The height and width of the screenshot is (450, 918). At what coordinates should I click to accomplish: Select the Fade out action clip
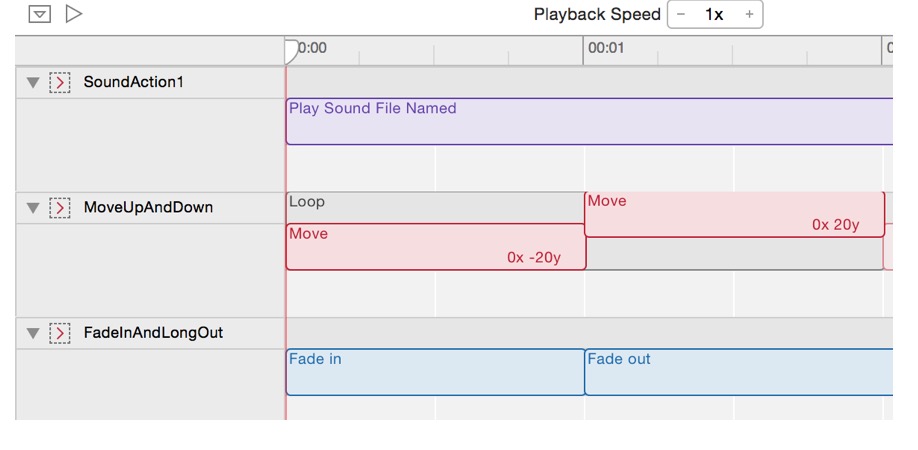tap(738, 372)
